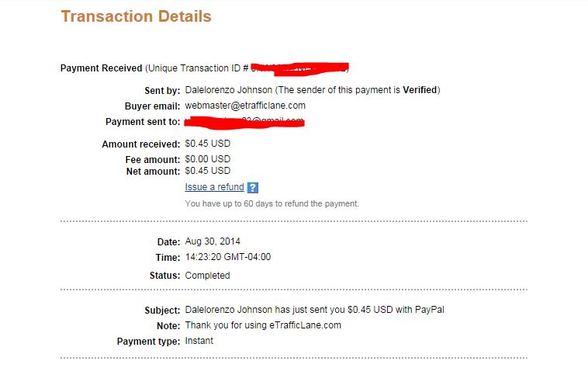
Task: Click the Fee amount $0.00 USD value
Action: (x=208, y=159)
